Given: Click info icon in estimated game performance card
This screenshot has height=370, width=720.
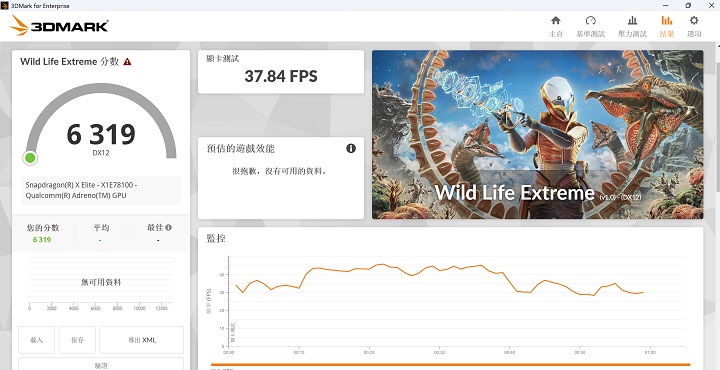Looking at the screenshot, I should pyautogui.click(x=351, y=148).
